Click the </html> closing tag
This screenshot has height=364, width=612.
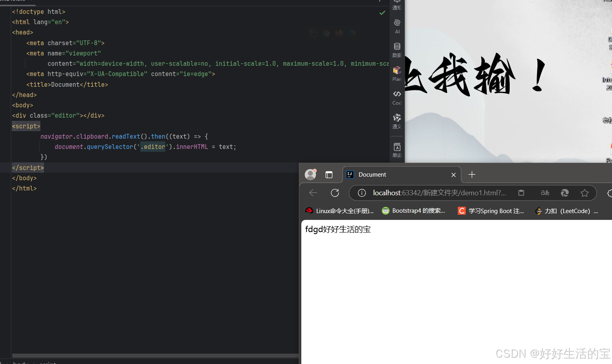pos(24,188)
